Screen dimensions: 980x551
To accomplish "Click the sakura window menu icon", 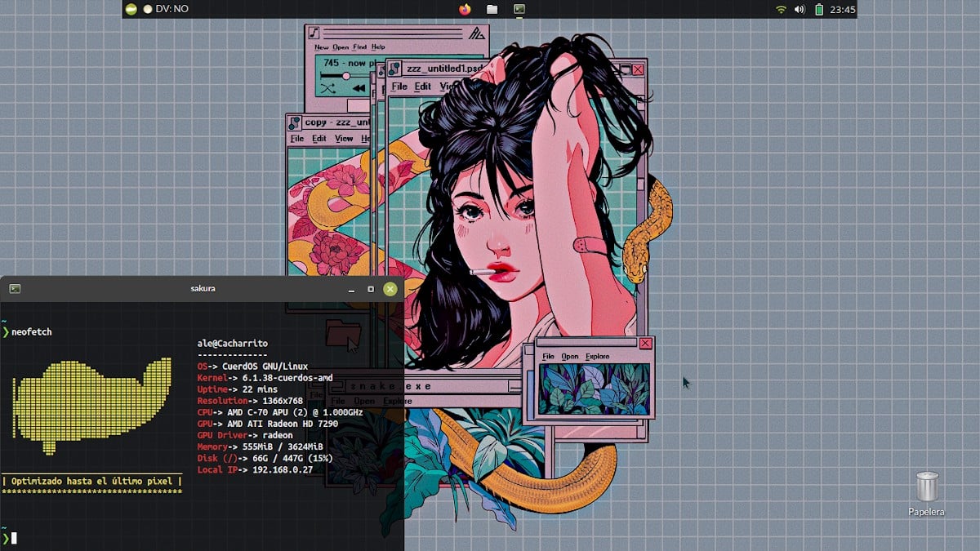I will [15, 288].
